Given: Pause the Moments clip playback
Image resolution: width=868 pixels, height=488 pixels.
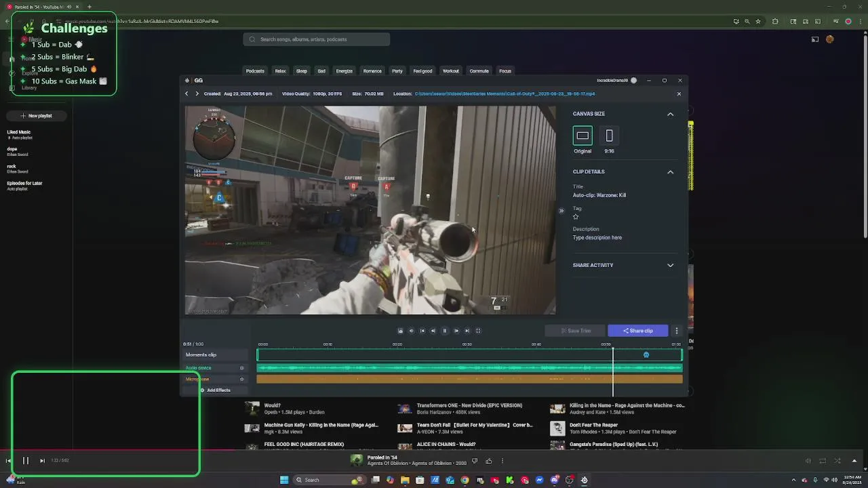Looking at the screenshot, I should 445,331.
